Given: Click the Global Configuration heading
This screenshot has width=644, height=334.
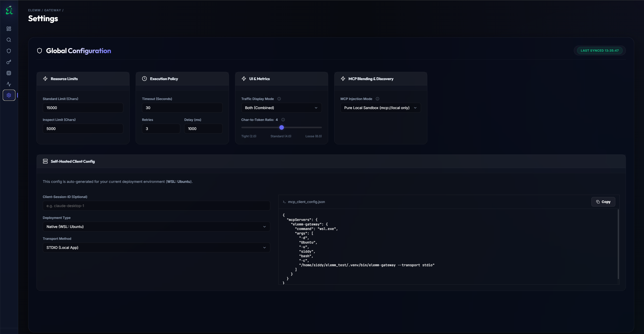Looking at the screenshot, I should point(79,51).
